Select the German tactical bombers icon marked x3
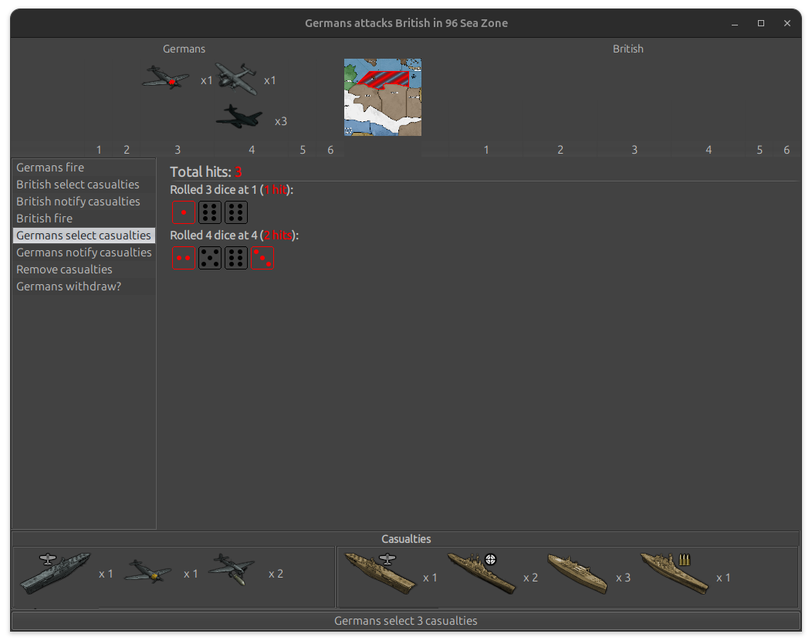The width and height of the screenshot is (812, 644). coord(239,117)
